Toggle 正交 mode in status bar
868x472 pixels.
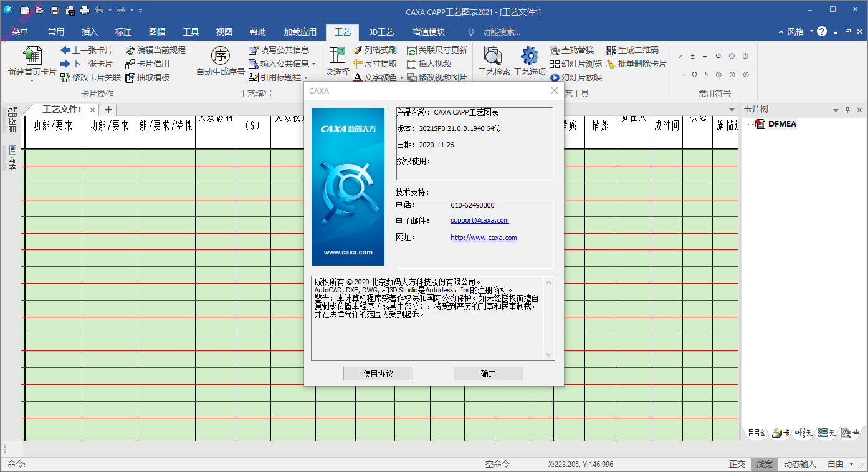coord(737,464)
